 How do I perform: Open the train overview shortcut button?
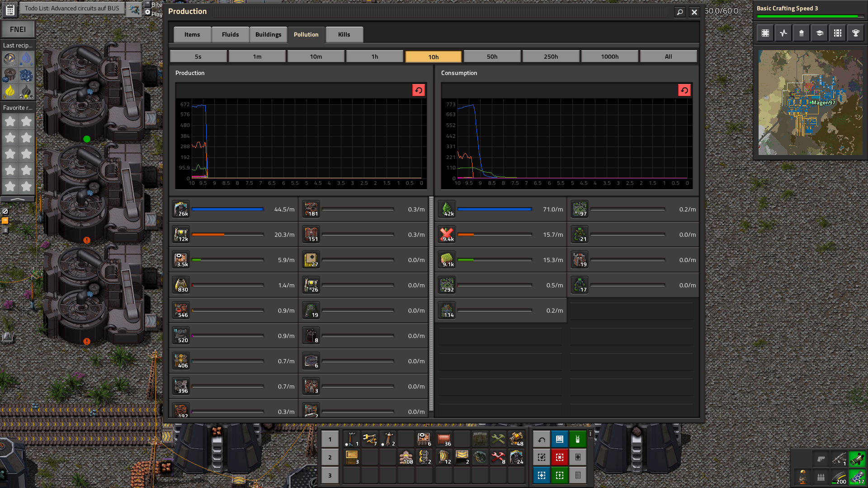[x=838, y=33]
